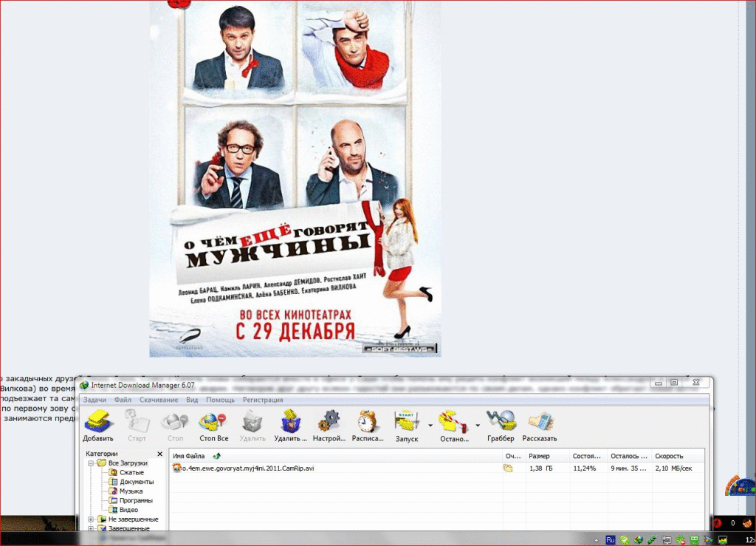Open the Помощь menu

coord(220,400)
